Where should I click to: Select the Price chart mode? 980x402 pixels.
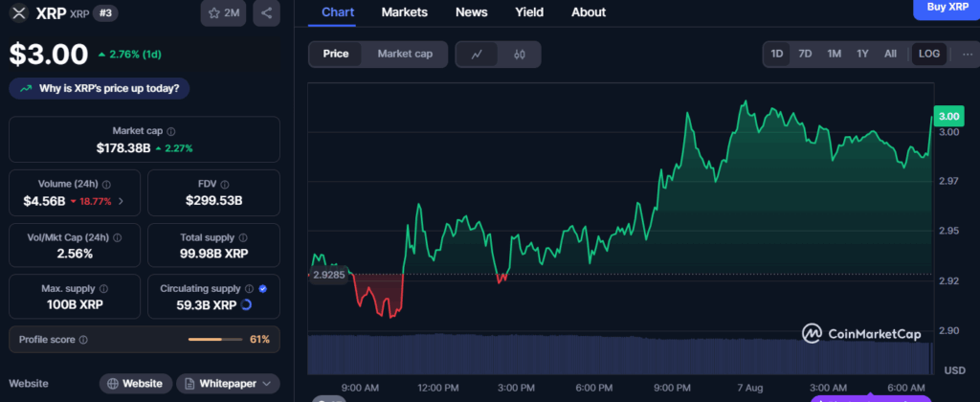(x=336, y=55)
